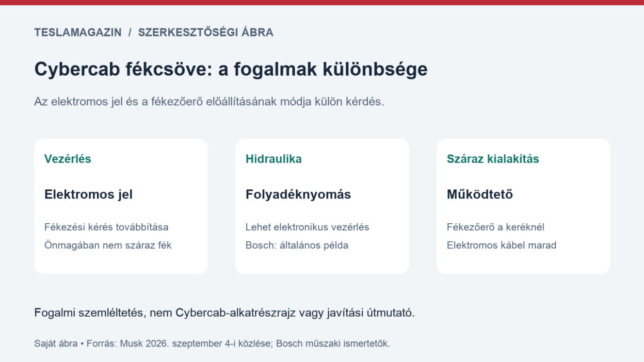
Task: Click the green "Száraz kialakítás" card label
Action: pyautogui.click(x=493, y=159)
